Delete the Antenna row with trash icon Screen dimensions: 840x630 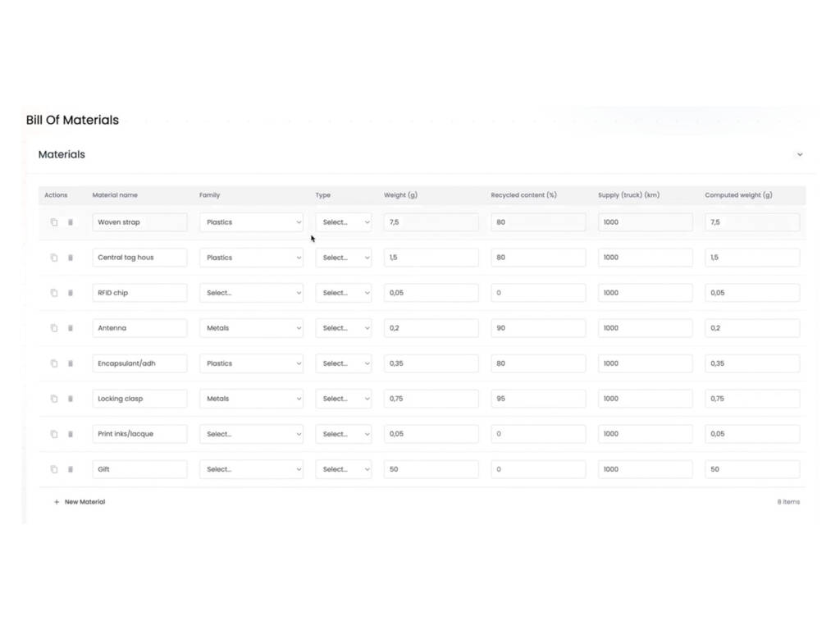71,328
